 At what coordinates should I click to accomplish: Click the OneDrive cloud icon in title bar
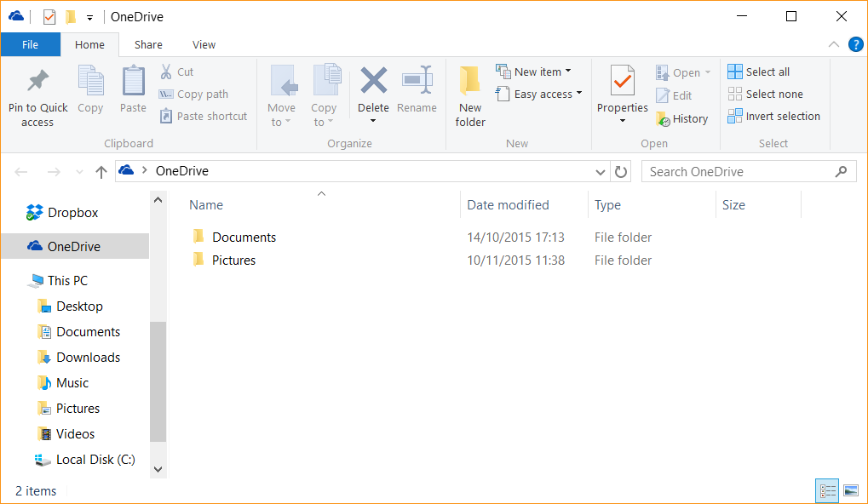coord(16,16)
